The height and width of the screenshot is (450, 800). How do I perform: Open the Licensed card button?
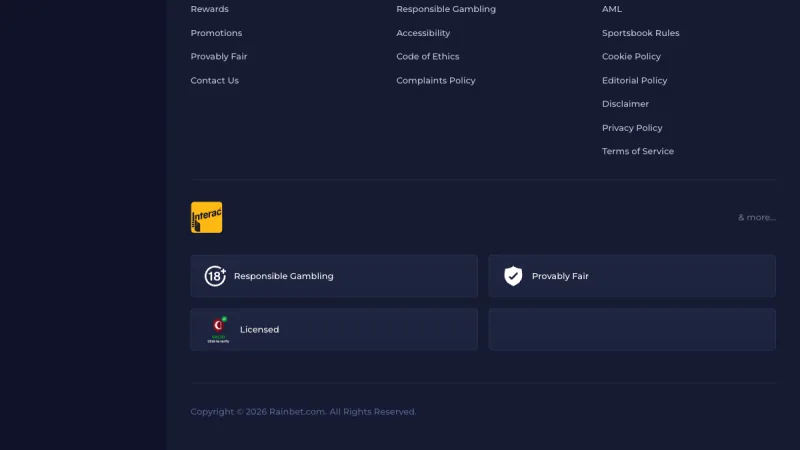tap(334, 330)
